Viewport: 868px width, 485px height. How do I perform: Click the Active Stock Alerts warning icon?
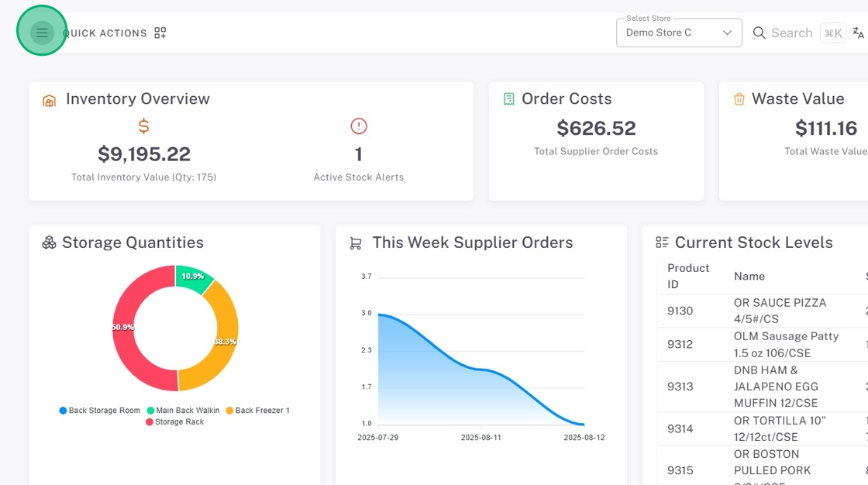coord(359,126)
